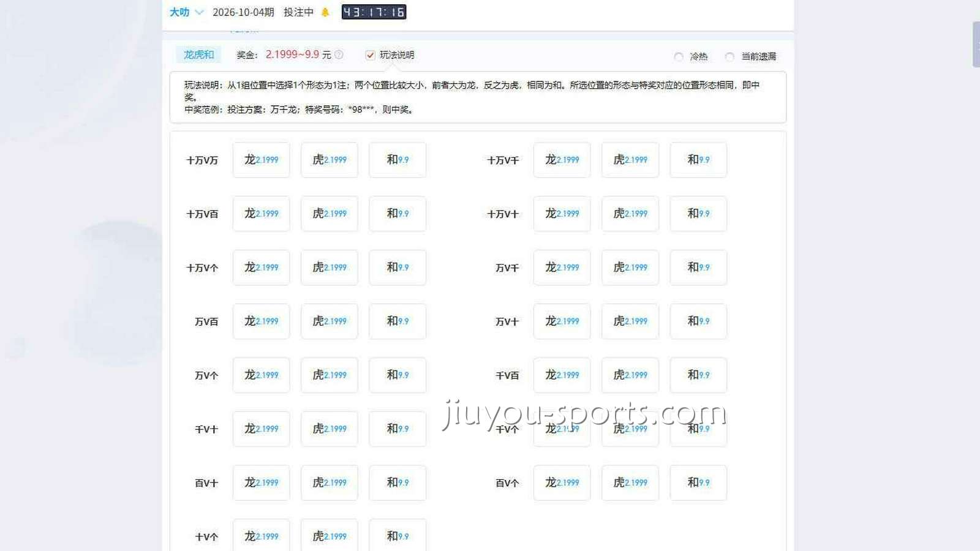Select the 冷热 radio option
Screen dimensions: 980x551
(x=679, y=56)
